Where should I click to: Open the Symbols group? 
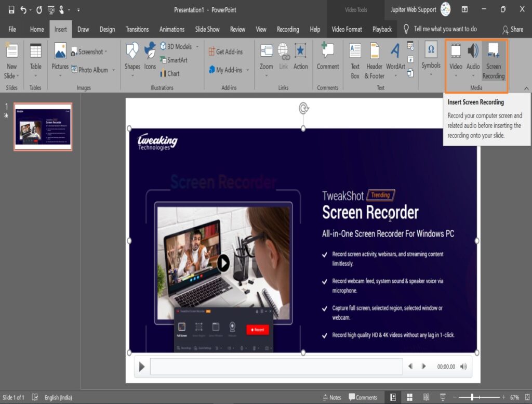tap(431, 58)
